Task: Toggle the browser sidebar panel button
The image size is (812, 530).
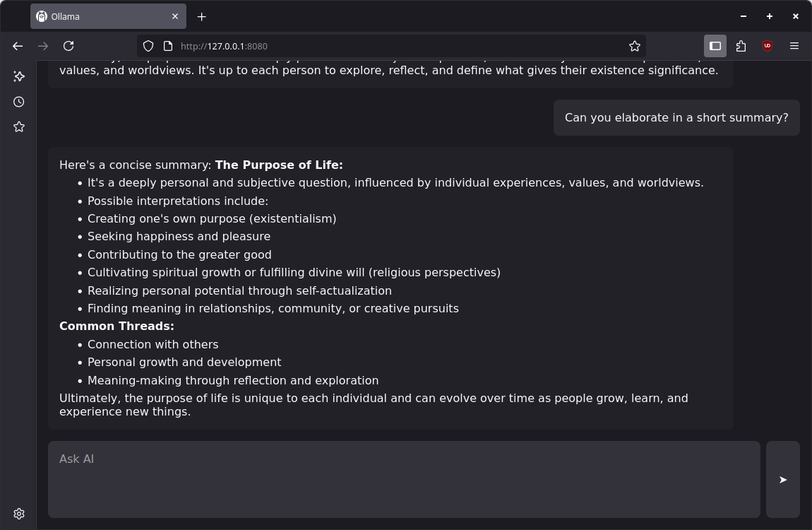Action: click(x=715, y=46)
